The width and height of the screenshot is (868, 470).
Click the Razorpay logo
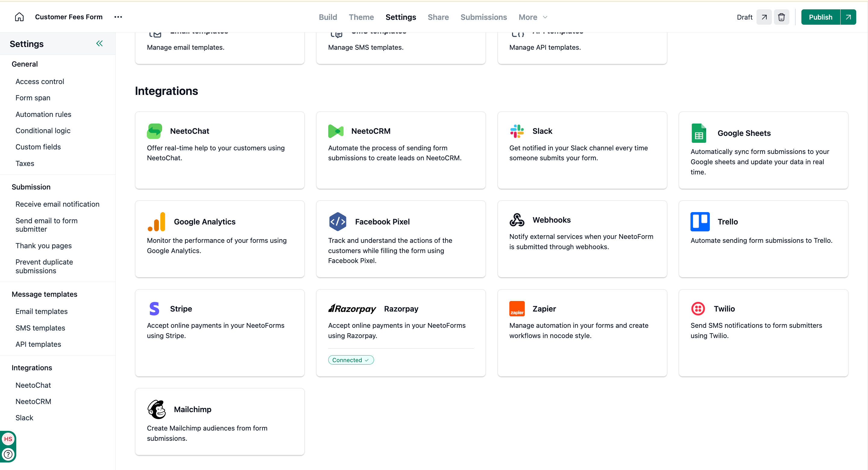click(x=352, y=309)
